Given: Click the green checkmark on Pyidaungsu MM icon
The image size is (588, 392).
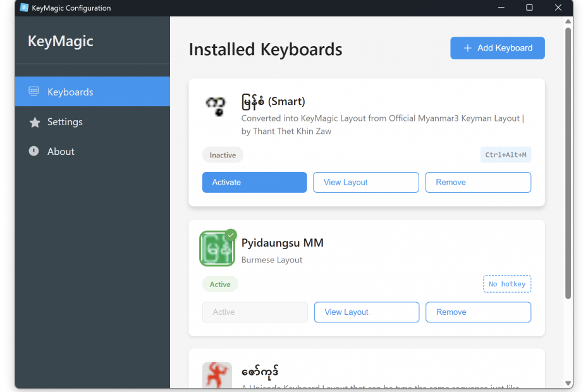Looking at the screenshot, I should click(x=231, y=235).
